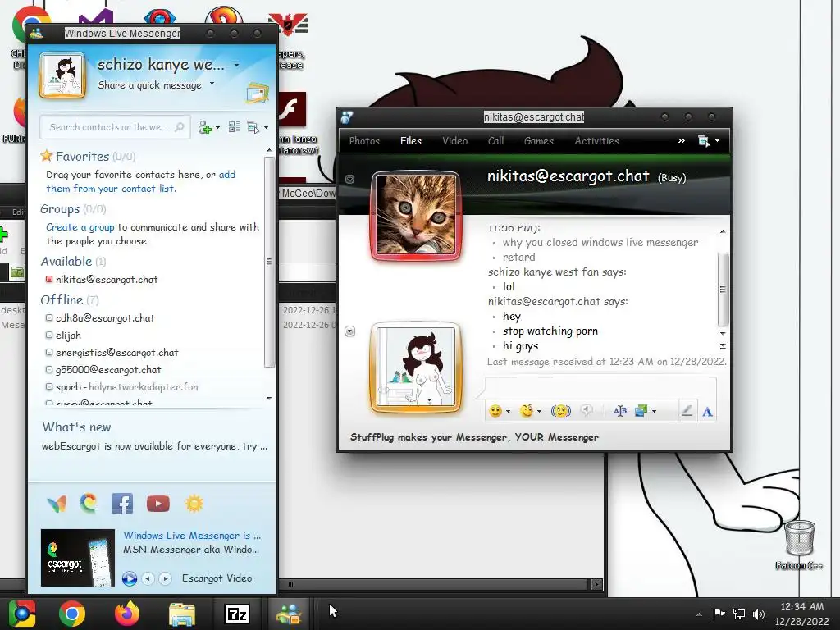Click the contact list scrollbar
Viewport: 840px width, 630px height.
point(269,262)
